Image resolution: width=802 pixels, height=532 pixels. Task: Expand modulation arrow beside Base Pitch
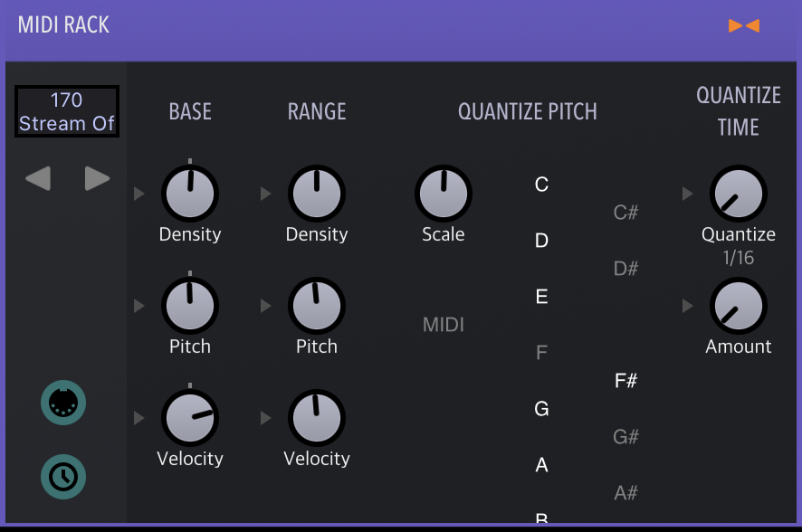click(139, 306)
